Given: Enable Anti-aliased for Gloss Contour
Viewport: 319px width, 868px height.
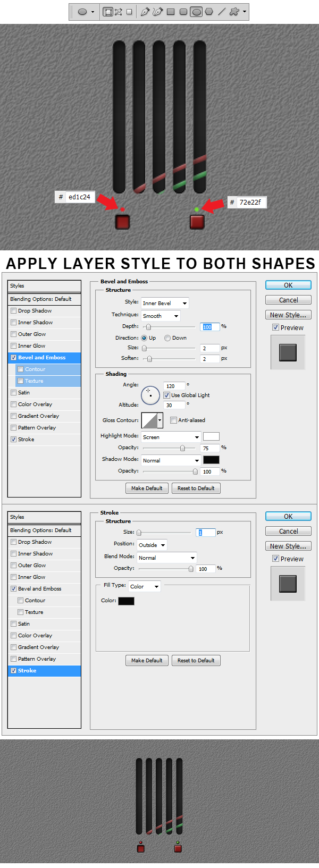Looking at the screenshot, I should coord(173,420).
